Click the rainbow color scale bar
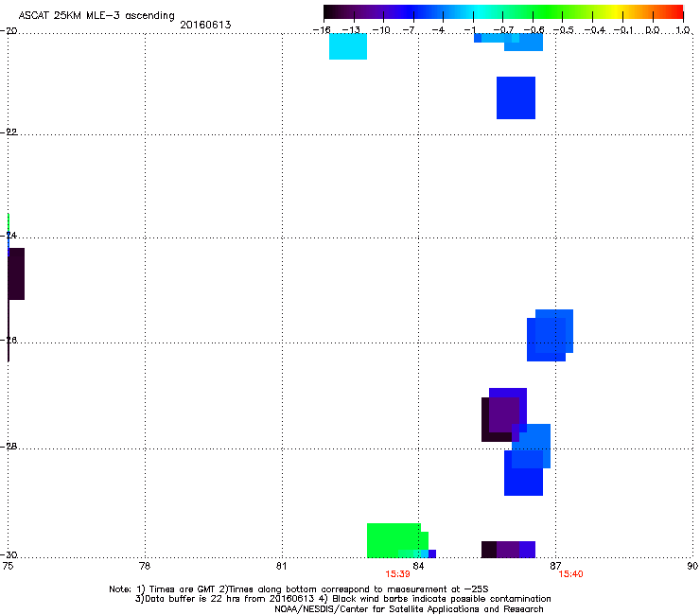 503,12
